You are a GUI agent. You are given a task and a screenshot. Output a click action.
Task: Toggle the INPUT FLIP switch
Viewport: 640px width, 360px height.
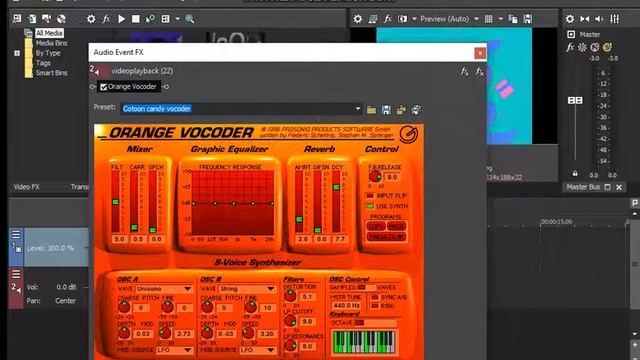[x=370, y=196]
